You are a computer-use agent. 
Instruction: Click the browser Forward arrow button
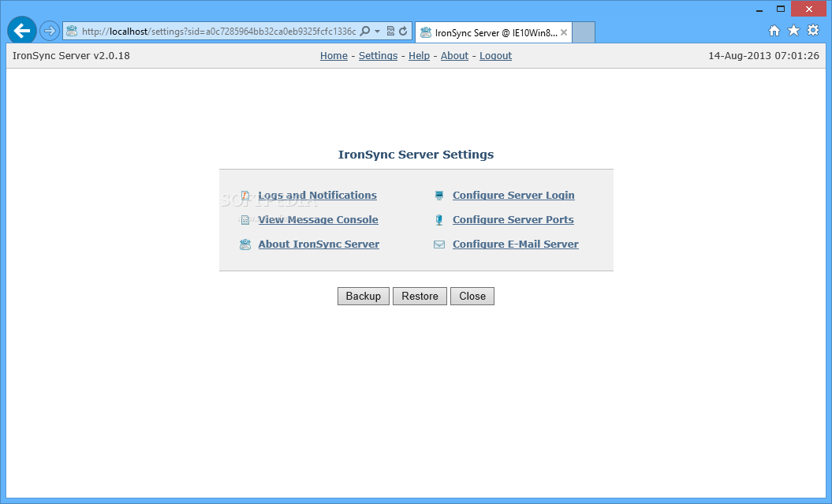50,31
